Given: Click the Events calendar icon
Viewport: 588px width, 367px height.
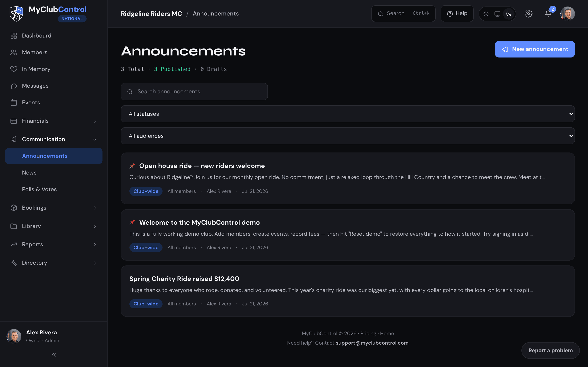Looking at the screenshot, I should [x=14, y=102].
